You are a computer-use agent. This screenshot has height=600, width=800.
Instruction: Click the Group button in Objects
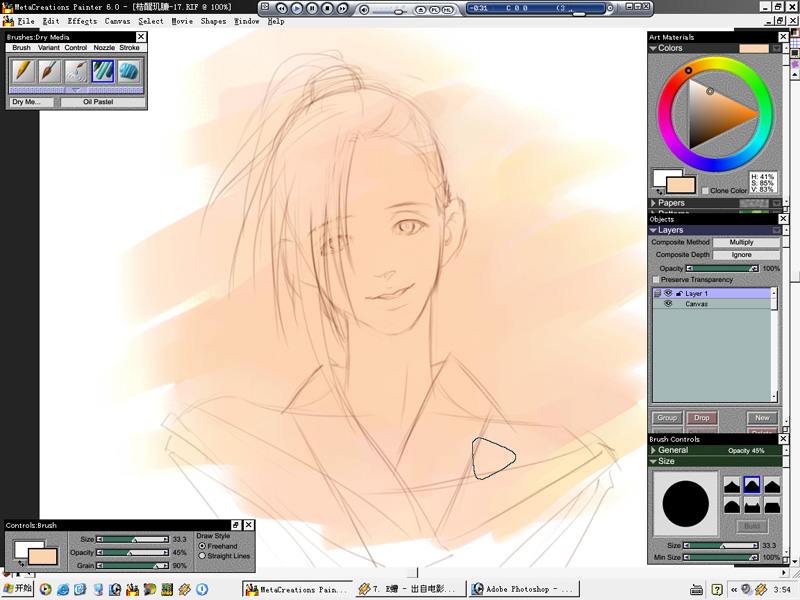click(667, 418)
